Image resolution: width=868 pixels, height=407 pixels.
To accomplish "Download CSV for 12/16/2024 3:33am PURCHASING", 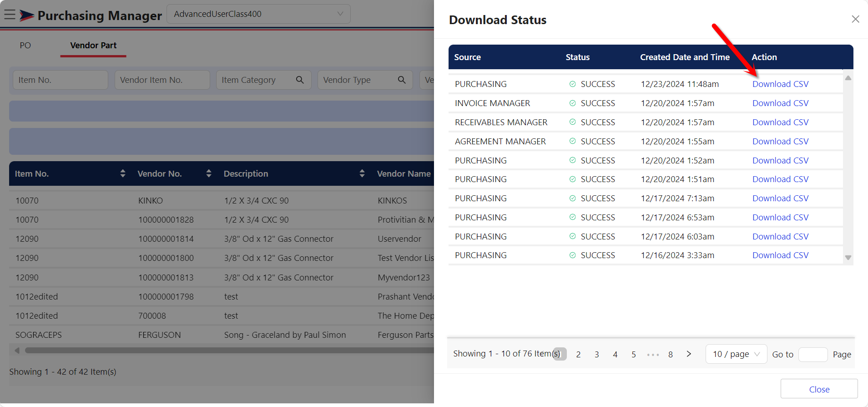I will (x=780, y=255).
